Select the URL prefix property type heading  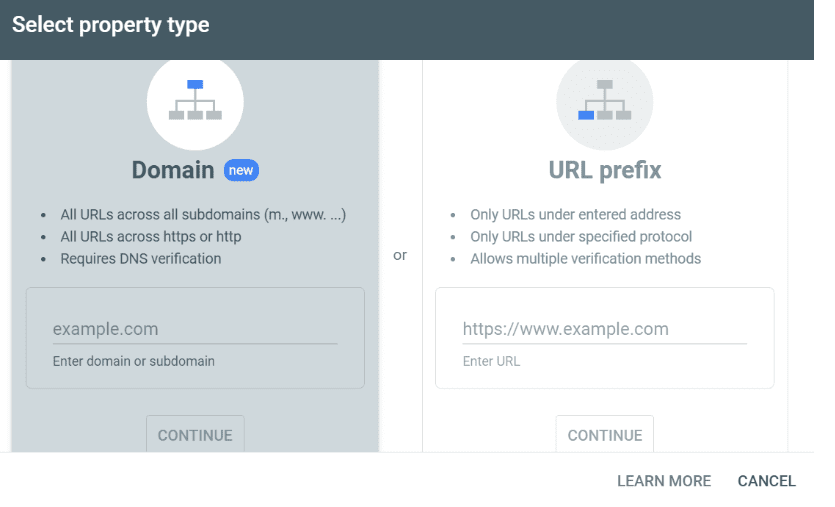click(604, 170)
